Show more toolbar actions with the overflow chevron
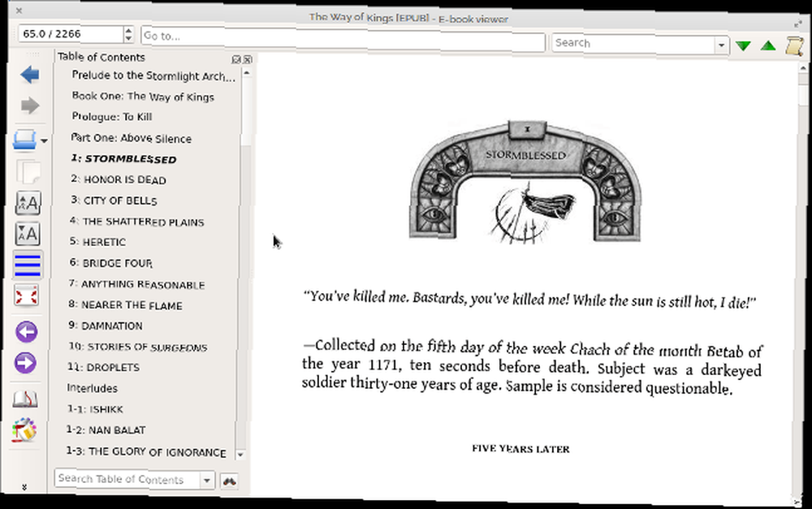 click(24, 487)
